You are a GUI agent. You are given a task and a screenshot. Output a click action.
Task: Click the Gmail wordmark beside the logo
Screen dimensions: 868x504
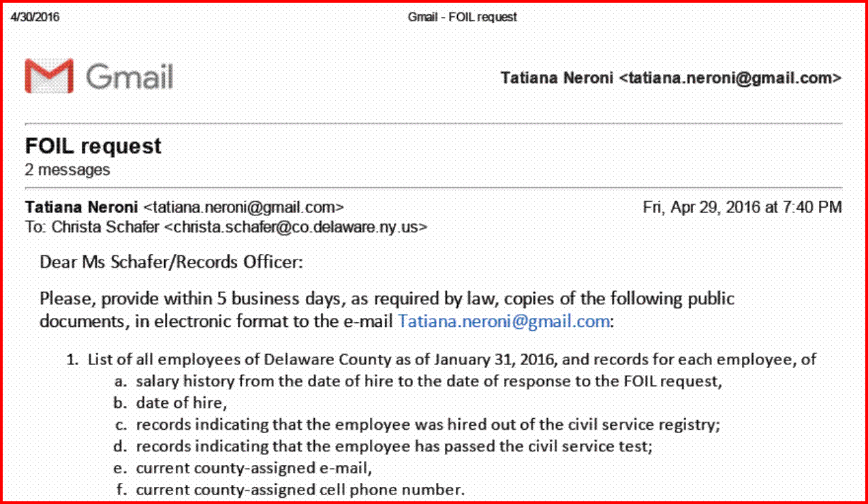pyautogui.click(x=129, y=76)
